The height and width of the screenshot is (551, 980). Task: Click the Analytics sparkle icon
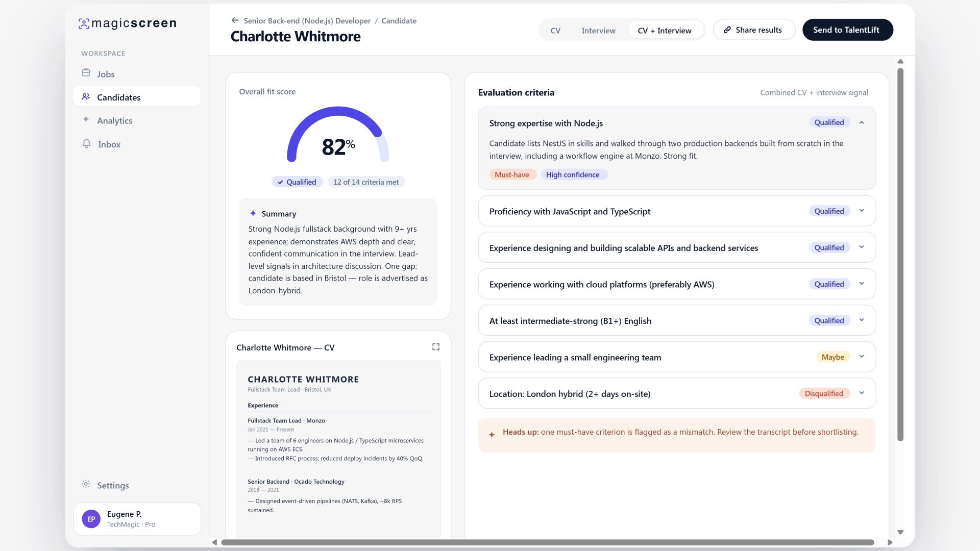(x=86, y=119)
